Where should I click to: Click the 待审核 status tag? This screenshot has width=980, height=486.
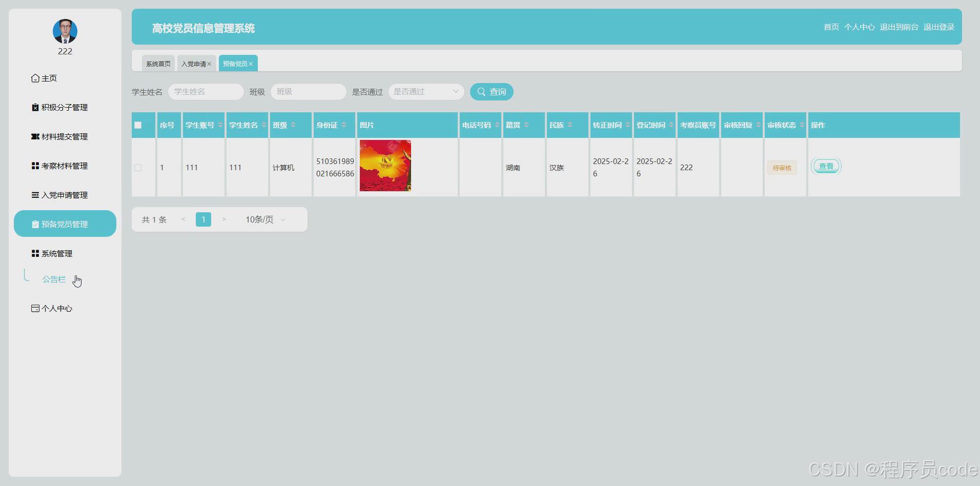point(782,168)
